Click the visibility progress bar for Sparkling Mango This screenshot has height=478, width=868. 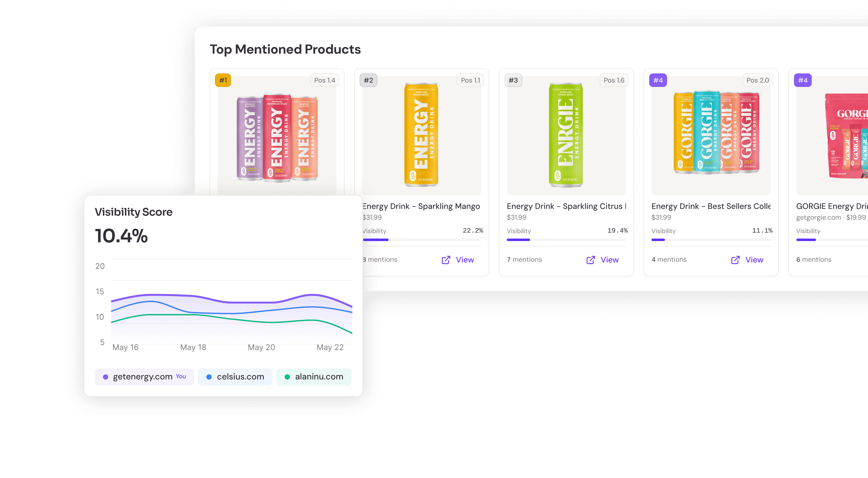[422, 240]
